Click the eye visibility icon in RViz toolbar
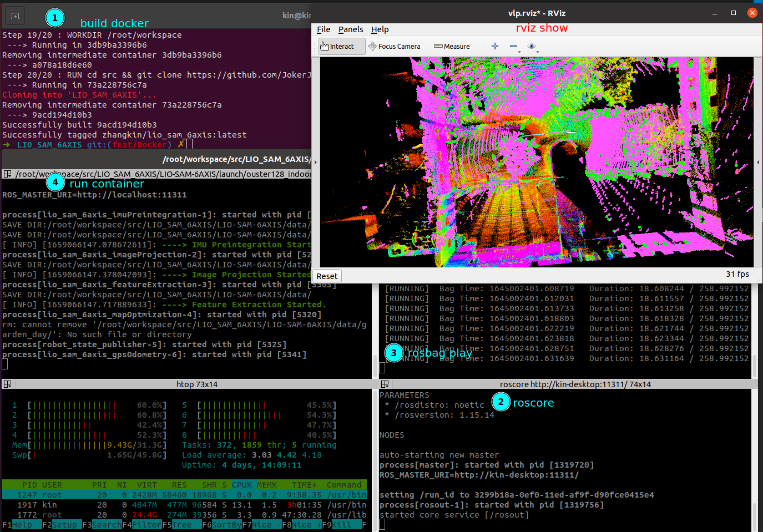 click(532, 46)
